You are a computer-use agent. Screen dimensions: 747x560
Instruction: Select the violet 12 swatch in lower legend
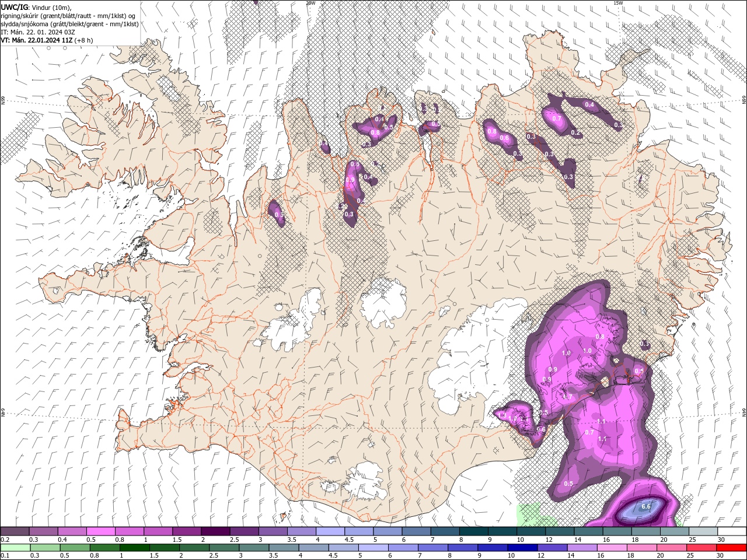[x=552, y=548]
